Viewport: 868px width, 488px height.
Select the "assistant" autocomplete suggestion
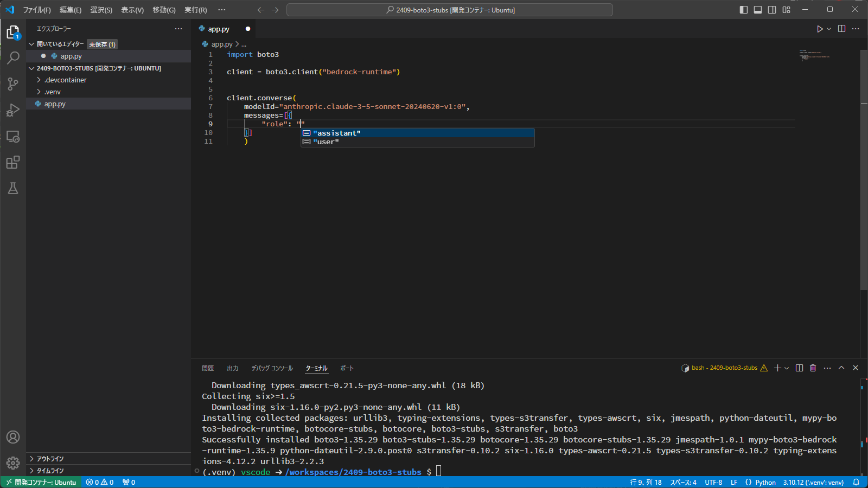[x=418, y=133]
